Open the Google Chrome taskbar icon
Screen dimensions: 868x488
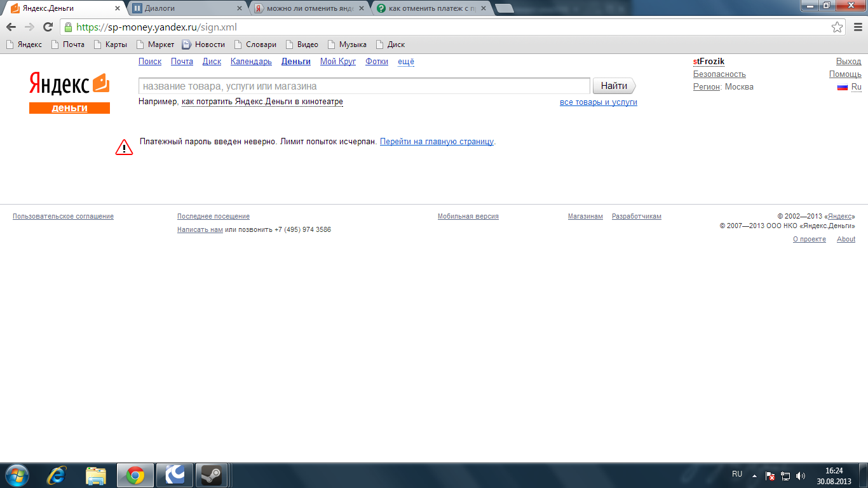(x=135, y=475)
